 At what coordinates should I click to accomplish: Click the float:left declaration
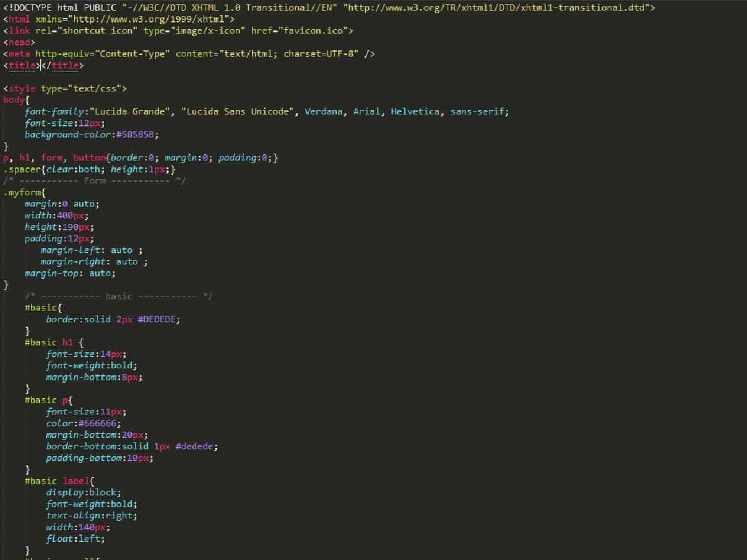(75, 539)
